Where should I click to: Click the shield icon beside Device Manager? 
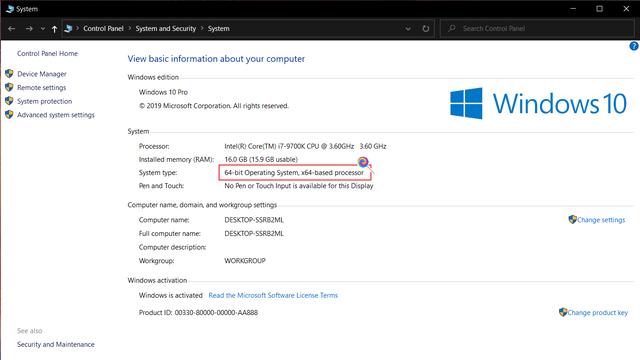pos(9,73)
